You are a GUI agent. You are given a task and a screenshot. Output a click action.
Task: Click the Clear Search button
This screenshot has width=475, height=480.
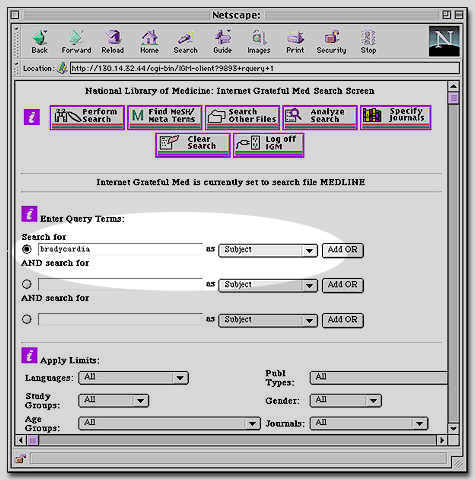pos(193,145)
